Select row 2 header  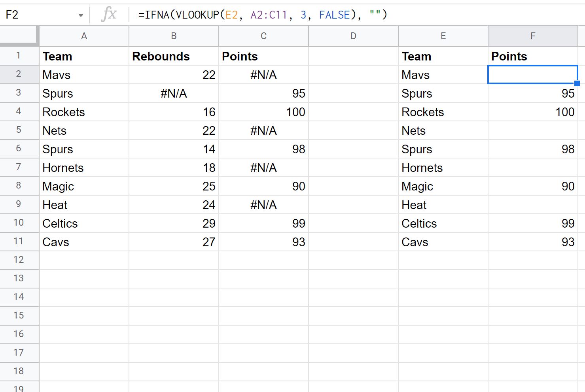pyautogui.click(x=19, y=74)
